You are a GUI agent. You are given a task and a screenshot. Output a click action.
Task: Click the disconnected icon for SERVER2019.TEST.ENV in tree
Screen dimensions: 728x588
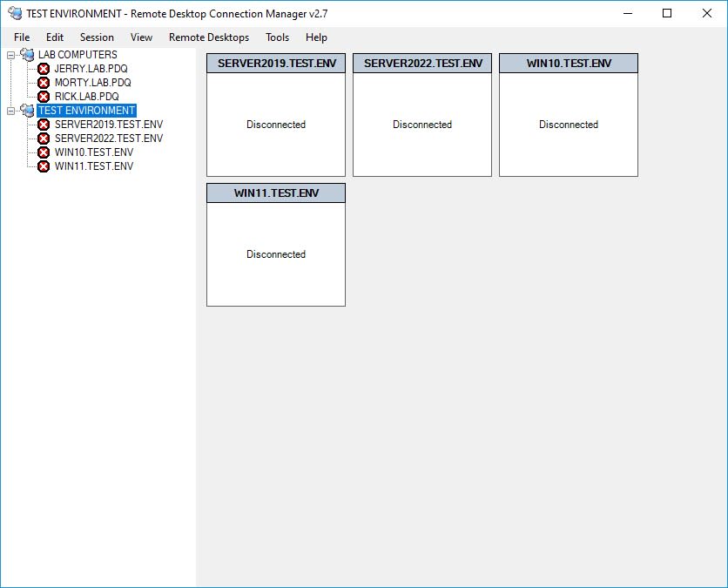44,125
